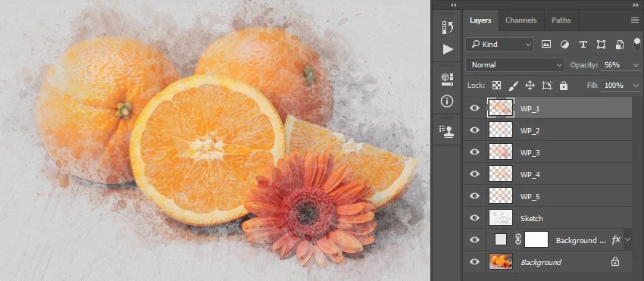The image size is (644, 281).
Task: Click the mask link icon on the Background fill layer
Action: pos(518,240)
